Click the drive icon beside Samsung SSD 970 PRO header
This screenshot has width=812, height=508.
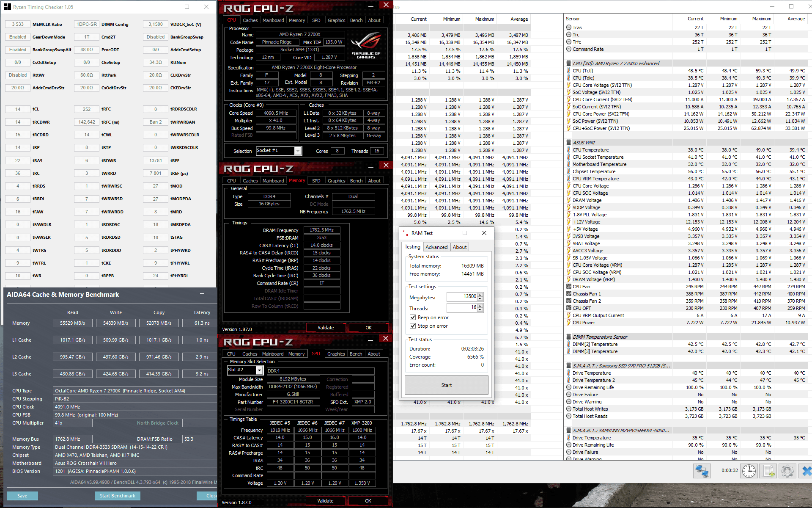pyautogui.click(x=569, y=366)
